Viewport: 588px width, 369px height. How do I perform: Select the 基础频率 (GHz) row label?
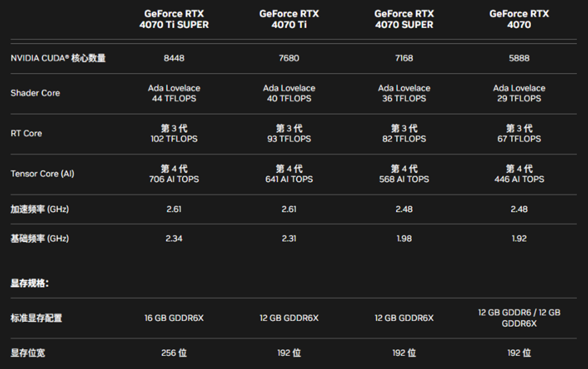pyautogui.click(x=39, y=239)
